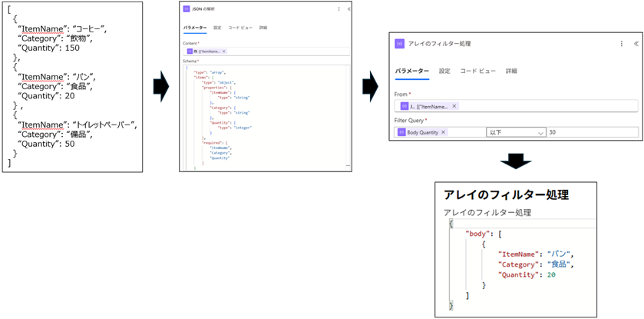Click the Quantity 50 line in source JSON

point(46,145)
